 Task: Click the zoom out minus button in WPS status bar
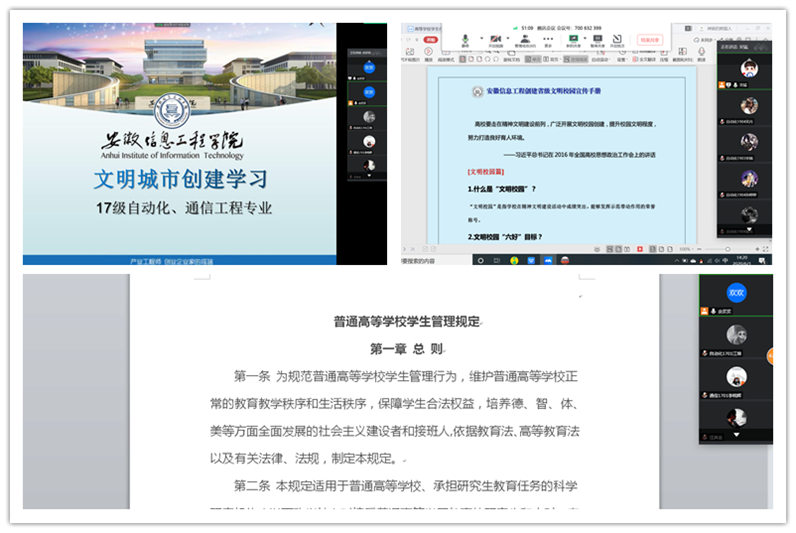[700, 249]
